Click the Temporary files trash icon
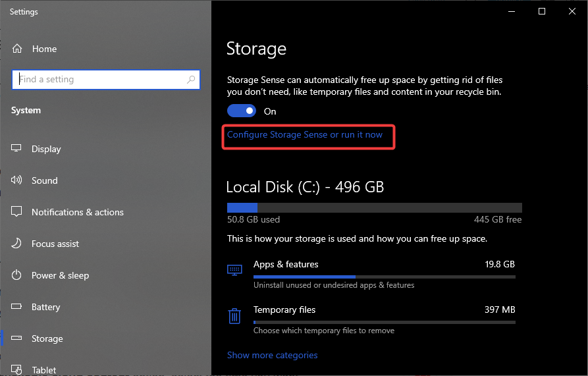The width and height of the screenshot is (588, 376). [x=234, y=316]
